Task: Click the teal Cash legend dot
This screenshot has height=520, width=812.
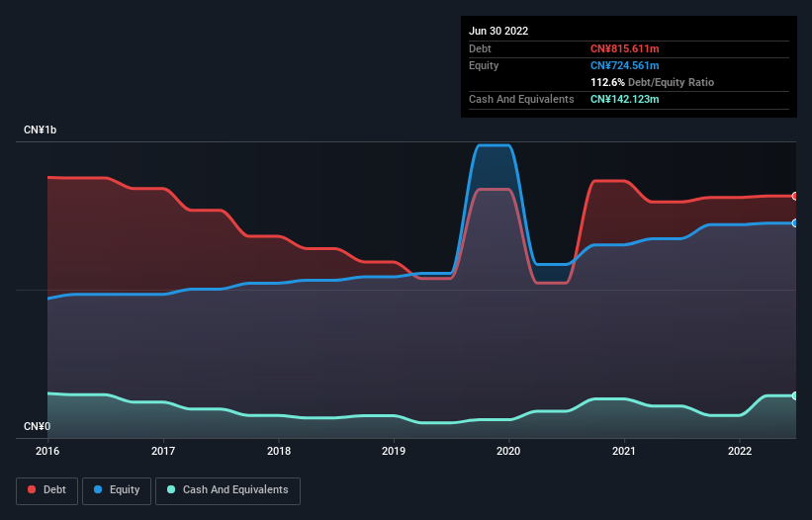Action: [171, 489]
